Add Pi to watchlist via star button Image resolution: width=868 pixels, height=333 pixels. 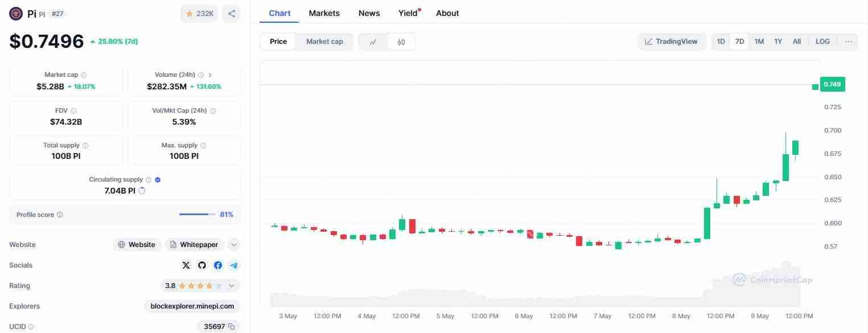click(x=199, y=14)
